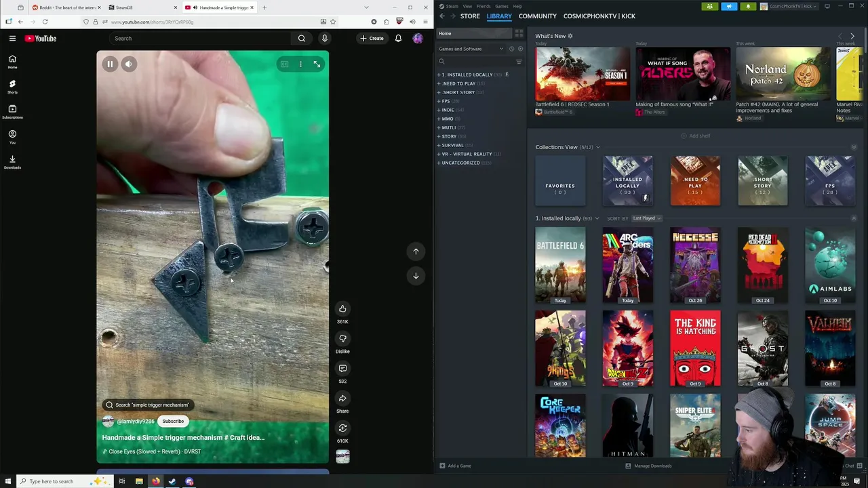Open YouTube notifications bell
The width and height of the screenshot is (868, 488).
tap(398, 39)
